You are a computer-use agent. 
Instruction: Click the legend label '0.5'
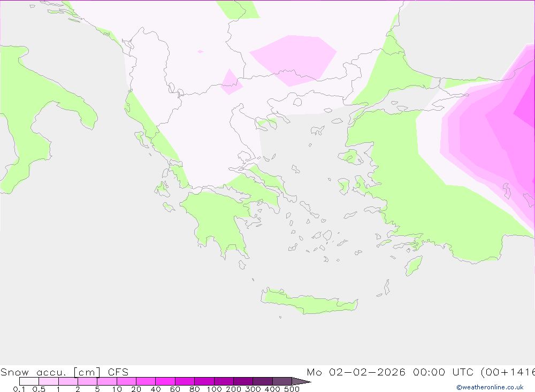39,389
